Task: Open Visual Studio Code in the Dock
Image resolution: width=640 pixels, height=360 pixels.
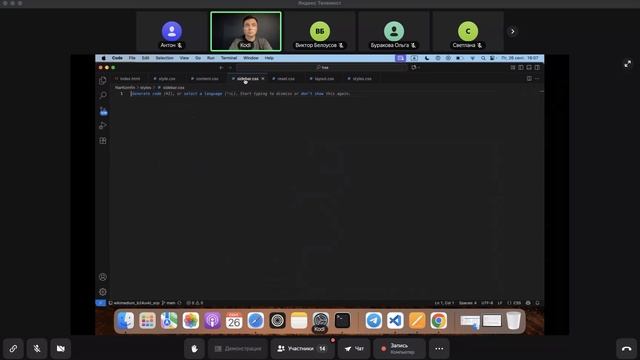Action: [395, 320]
